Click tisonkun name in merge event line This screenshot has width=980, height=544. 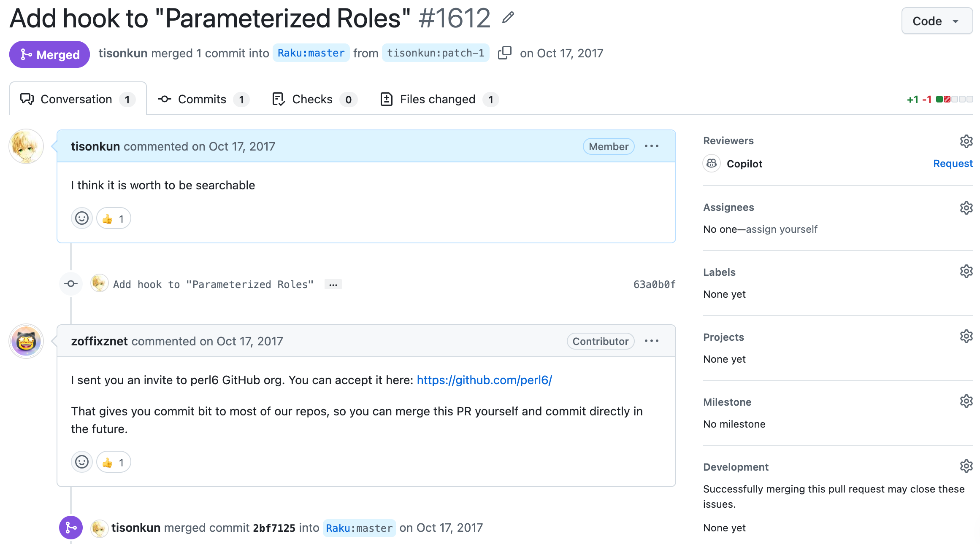click(x=136, y=528)
